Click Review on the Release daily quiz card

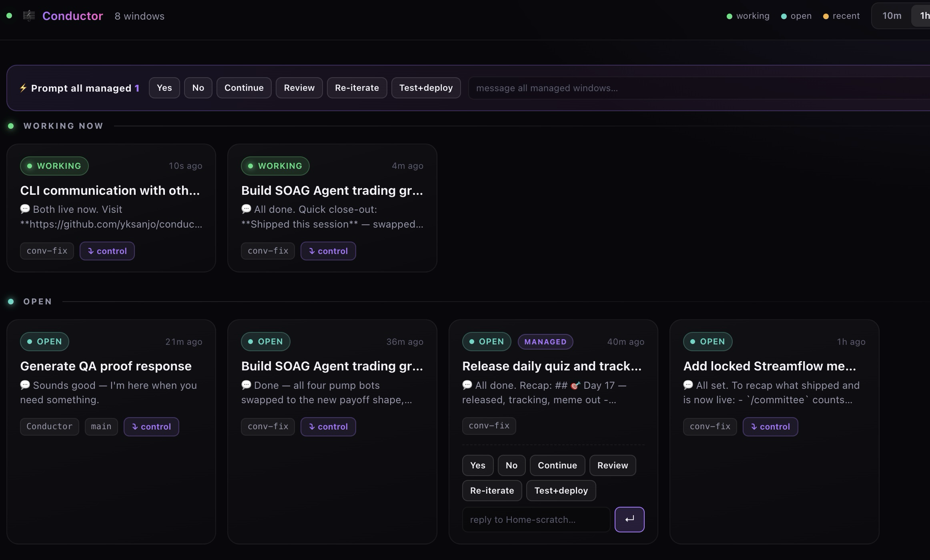[613, 466]
